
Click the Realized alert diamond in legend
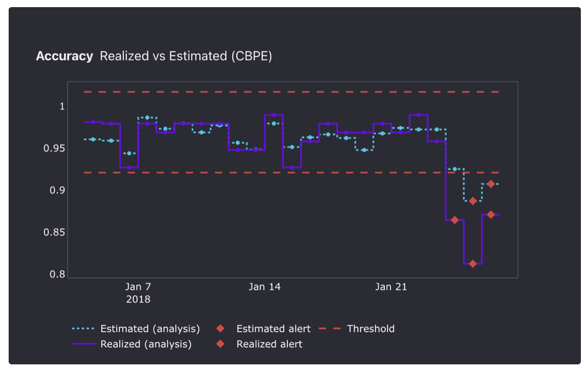click(x=220, y=344)
